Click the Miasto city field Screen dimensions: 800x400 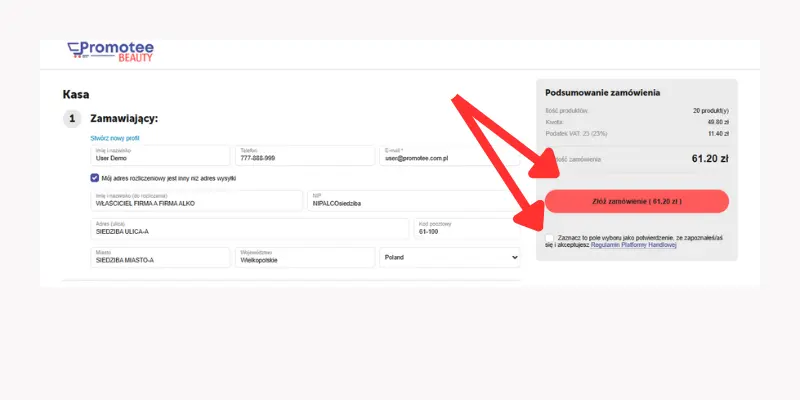(x=158, y=257)
